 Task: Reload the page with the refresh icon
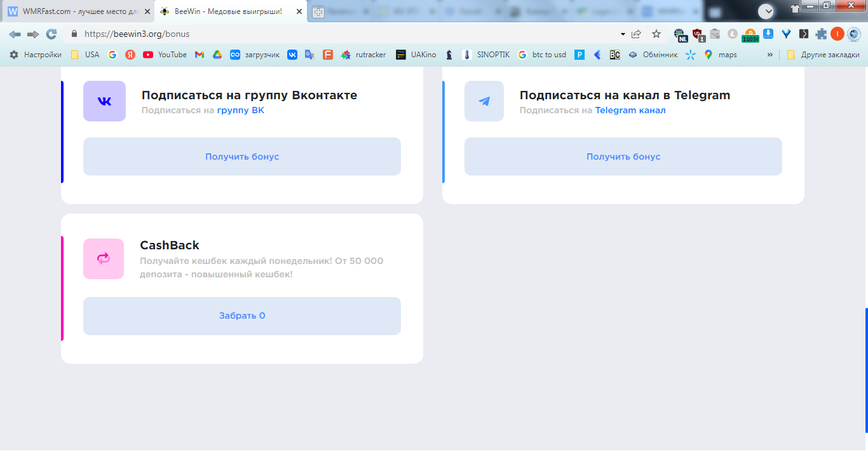pos(51,34)
